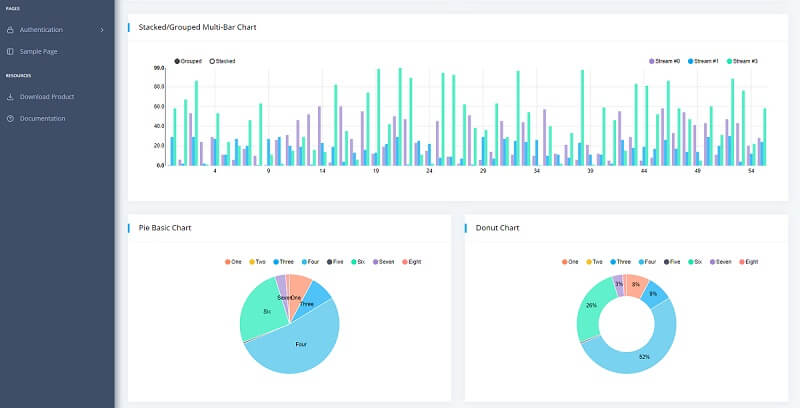Click the Download Product link
Viewport: 800px width, 408px height.
click(47, 97)
